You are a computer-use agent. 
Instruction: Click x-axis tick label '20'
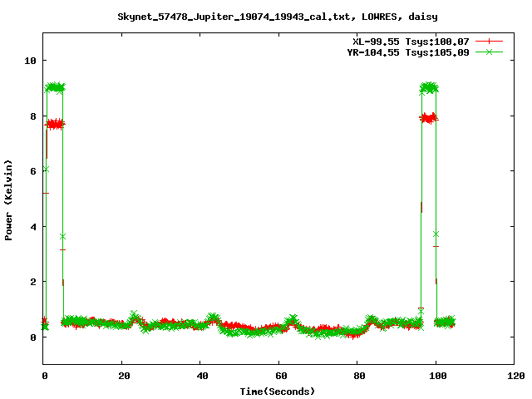pyautogui.click(x=124, y=376)
